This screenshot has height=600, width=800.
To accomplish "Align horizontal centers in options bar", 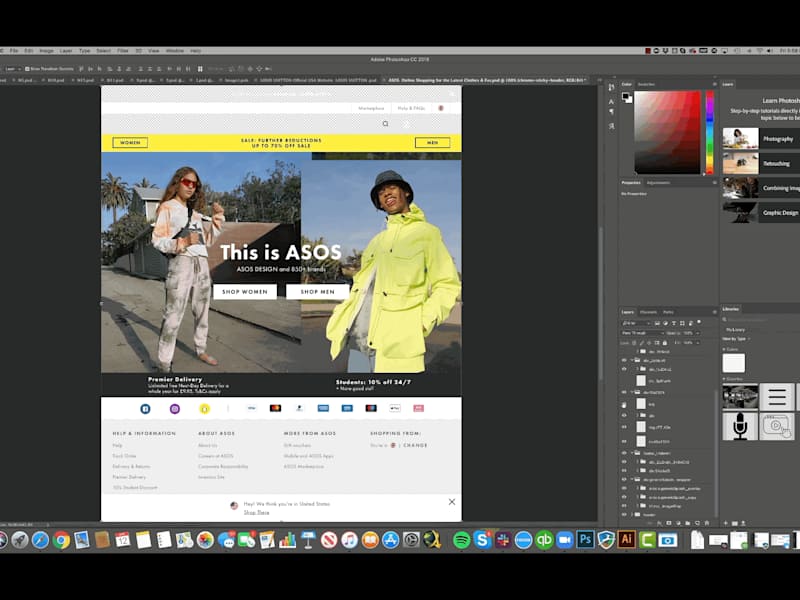I will pyautogui.click(x=119, y=69).
